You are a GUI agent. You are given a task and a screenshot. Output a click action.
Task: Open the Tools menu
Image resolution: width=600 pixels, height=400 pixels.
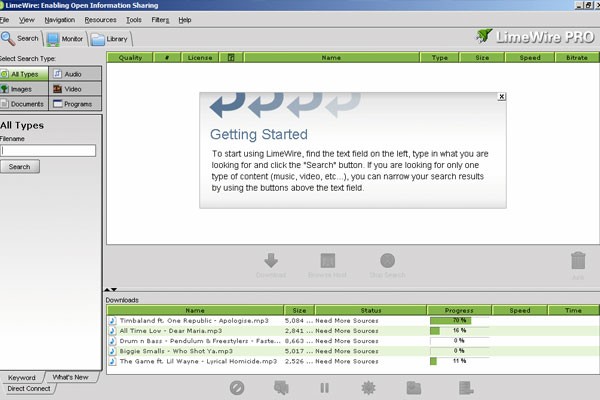tap(134, 20)
